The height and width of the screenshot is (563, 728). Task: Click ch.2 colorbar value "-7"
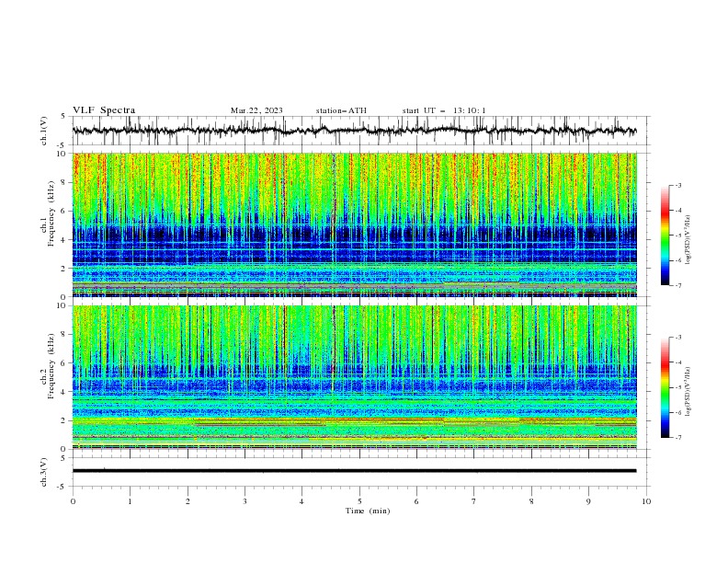pos(678,438)
